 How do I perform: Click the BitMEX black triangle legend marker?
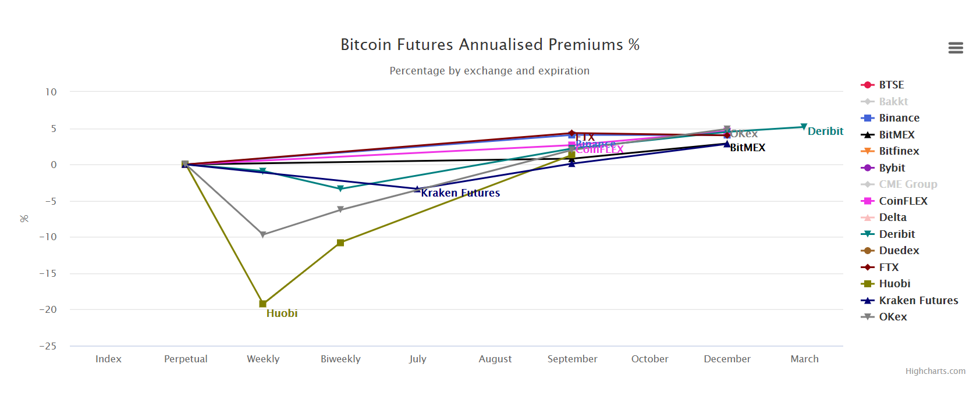tap(867, 134)
